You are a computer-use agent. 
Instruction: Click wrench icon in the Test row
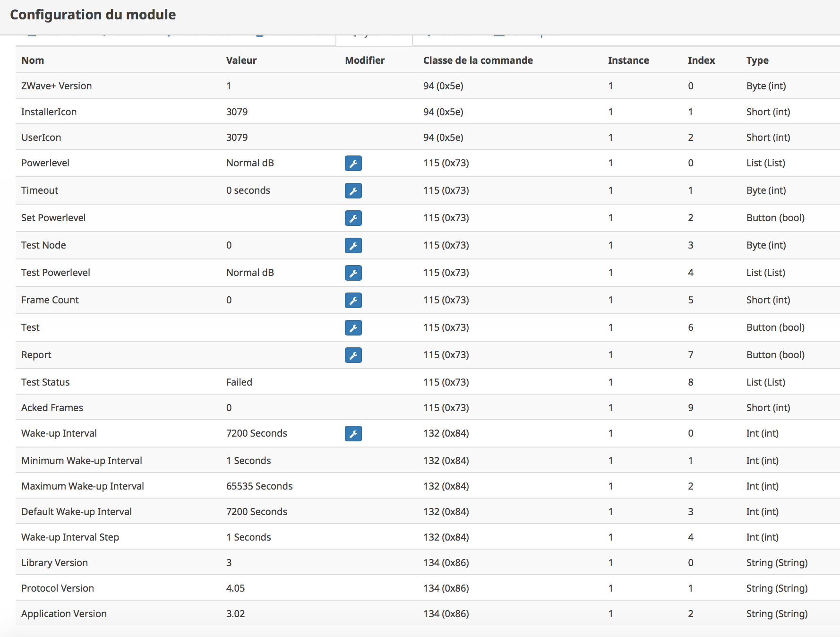click(x=353, y=328)
